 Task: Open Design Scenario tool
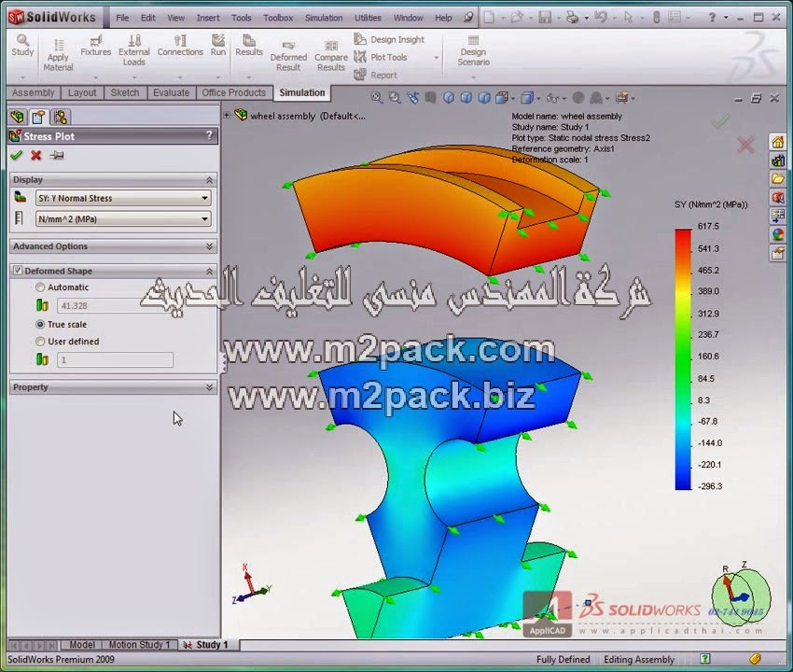point(473,50)
